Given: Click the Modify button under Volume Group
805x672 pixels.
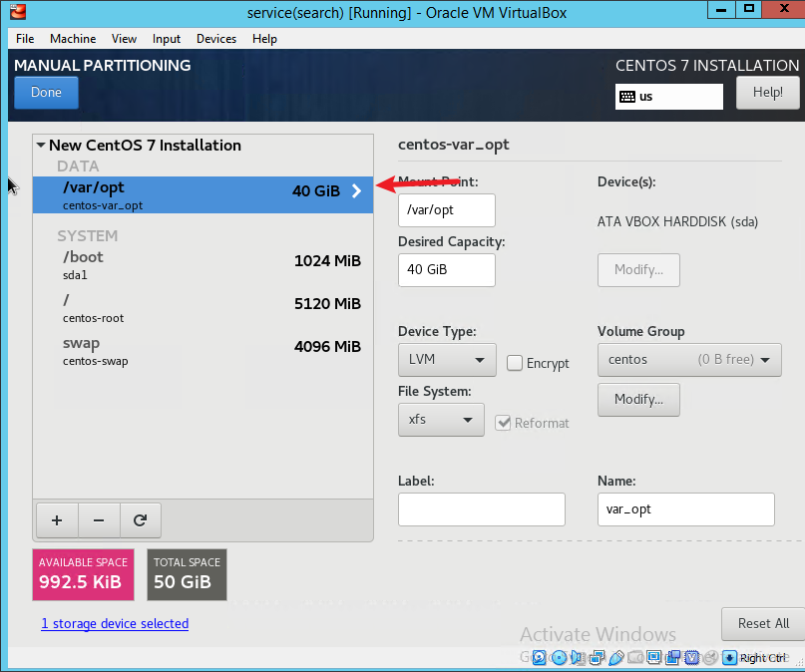Looking at the screenshot, I should [x=638, y=400].
